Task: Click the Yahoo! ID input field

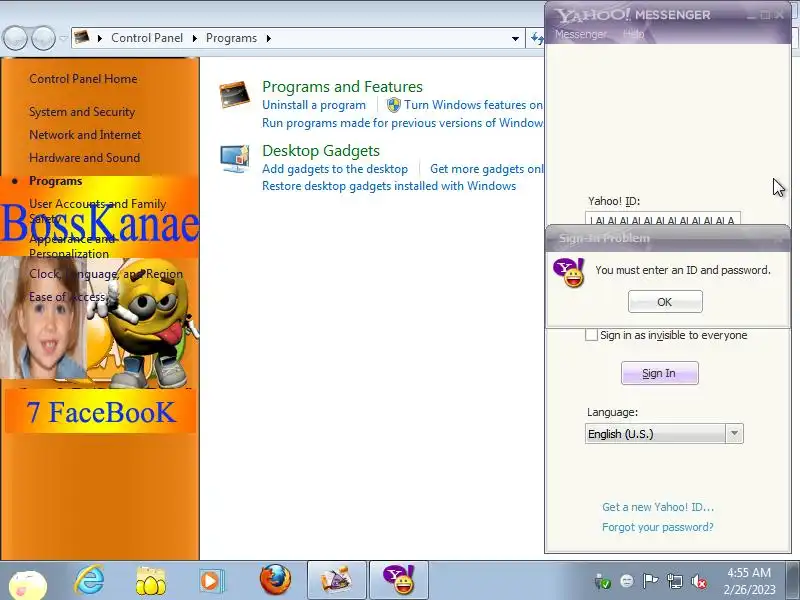Action: (663, 218)
